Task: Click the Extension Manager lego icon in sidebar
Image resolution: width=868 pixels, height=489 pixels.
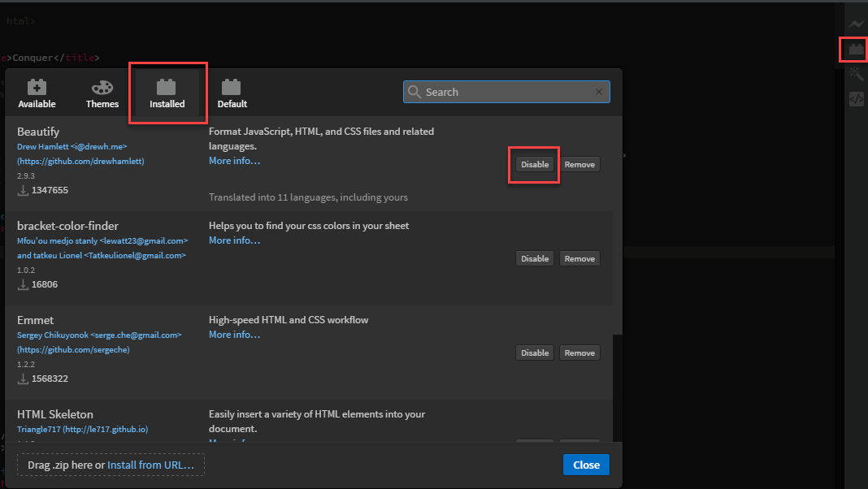Action: point(856,50)
